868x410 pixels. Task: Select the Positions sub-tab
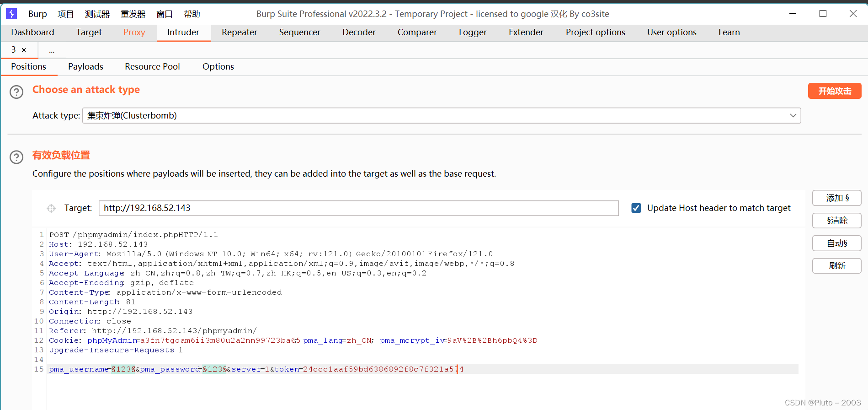[28, 67]
